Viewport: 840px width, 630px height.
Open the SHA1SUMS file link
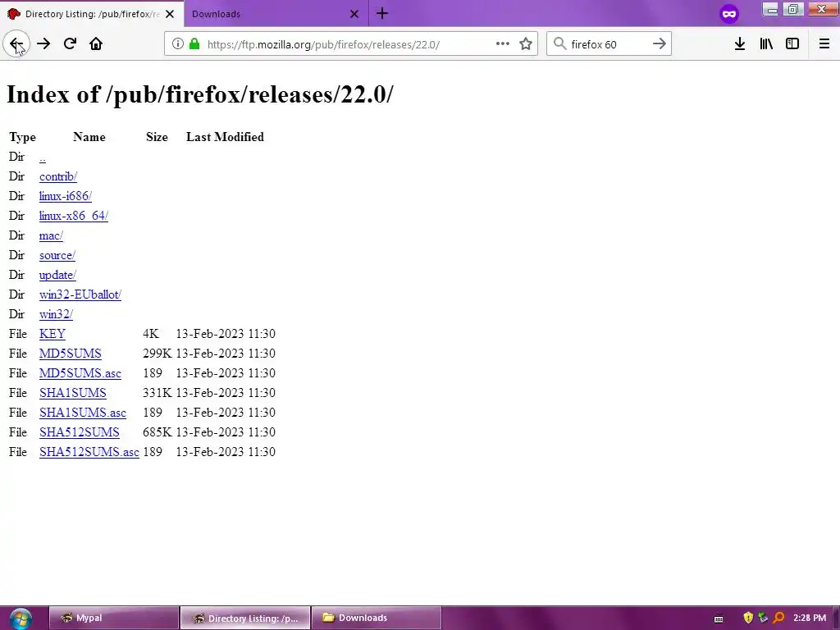[72, 393]
